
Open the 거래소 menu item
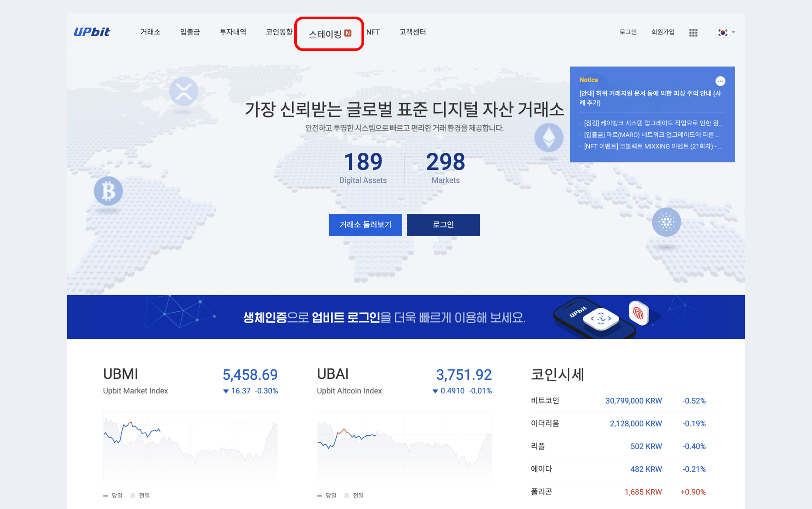150,32
